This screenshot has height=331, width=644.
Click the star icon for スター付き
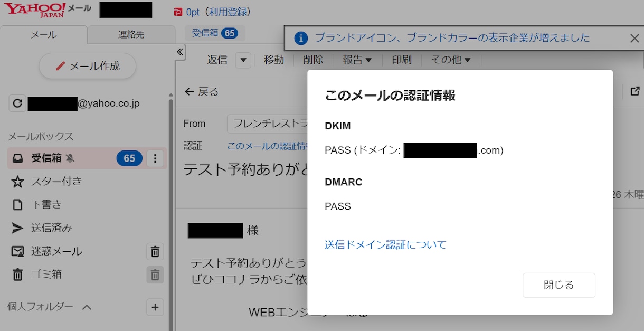click(x=18, y=182)
